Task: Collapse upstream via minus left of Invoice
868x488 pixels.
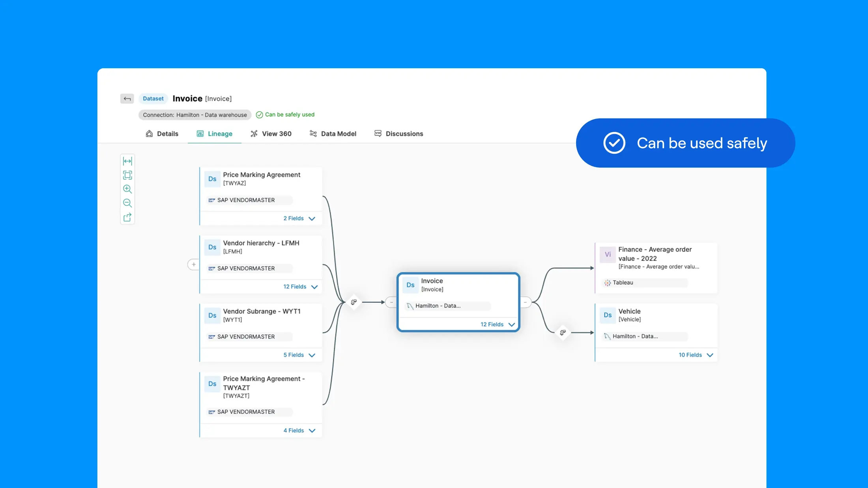Action: (391, 302)
